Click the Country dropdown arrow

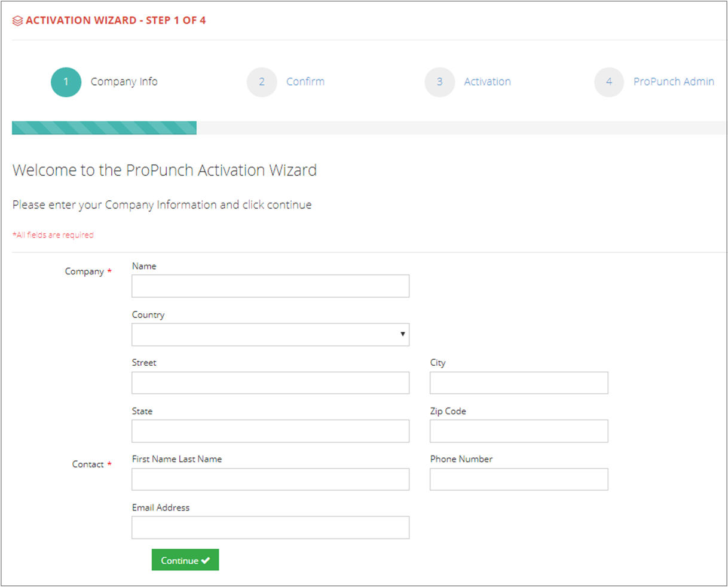click(x=403, y=334)
